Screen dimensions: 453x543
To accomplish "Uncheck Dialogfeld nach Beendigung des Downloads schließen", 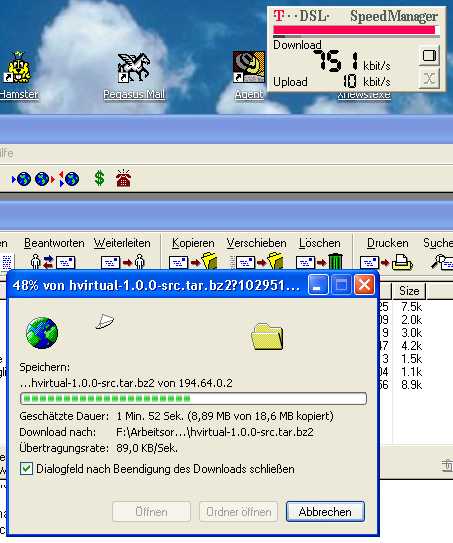I will pyautogui.click(x=26, y=469).
